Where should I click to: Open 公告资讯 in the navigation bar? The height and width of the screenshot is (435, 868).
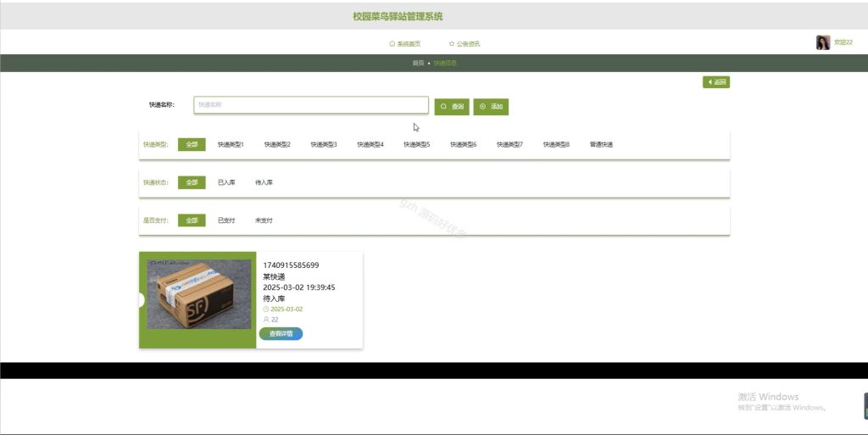(x=464, y=44)
